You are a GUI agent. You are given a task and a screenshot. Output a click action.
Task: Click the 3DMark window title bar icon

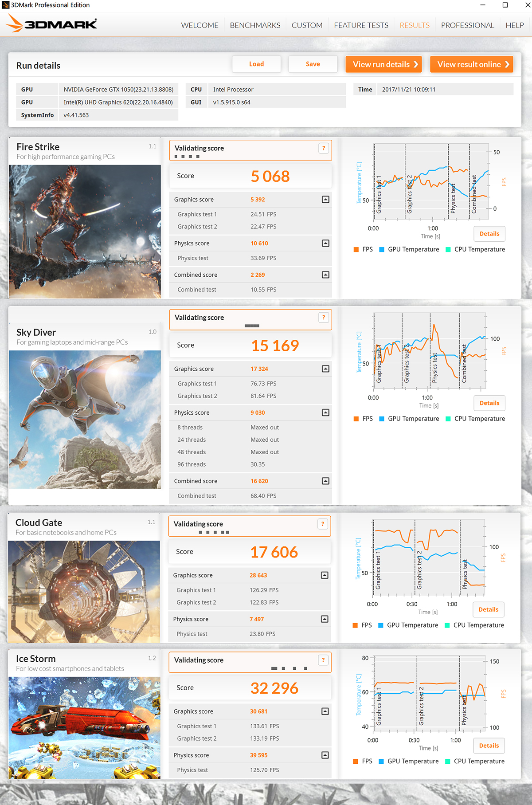tap(5, 5)
